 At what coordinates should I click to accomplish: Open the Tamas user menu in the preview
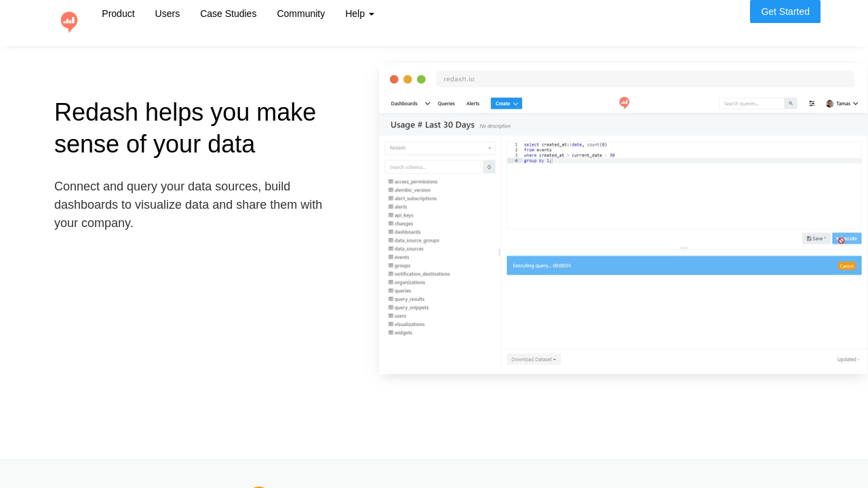click(842, 104)
